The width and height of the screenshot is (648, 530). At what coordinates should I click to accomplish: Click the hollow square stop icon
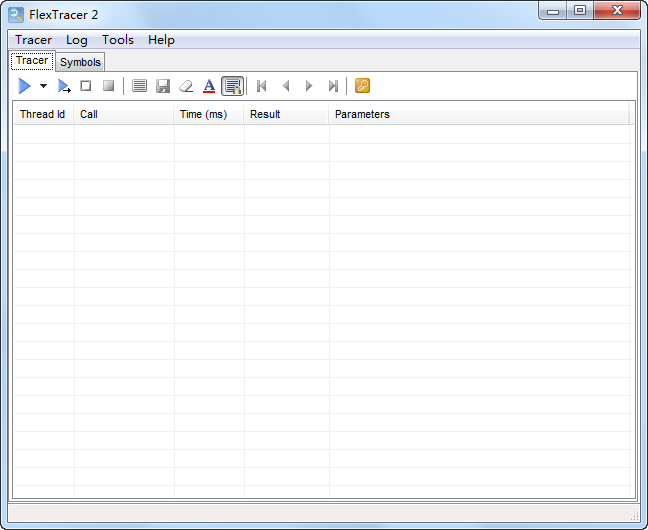coord(86,86)
